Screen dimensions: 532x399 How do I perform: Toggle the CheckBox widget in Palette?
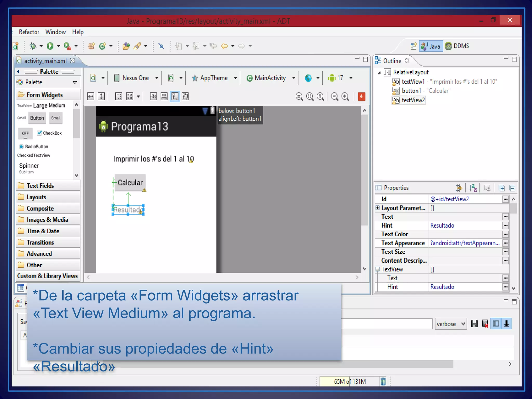(x=49, y=133)
